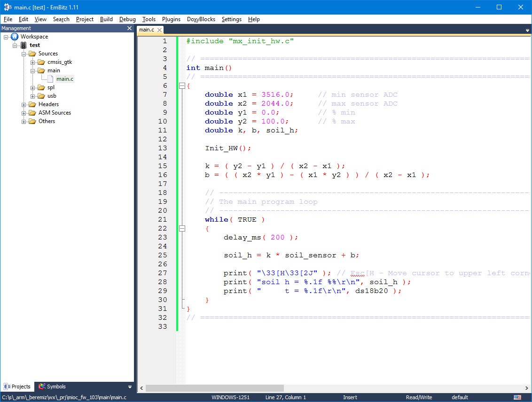
Task: Open the Debug menu
Action: [x=127, y=19]
